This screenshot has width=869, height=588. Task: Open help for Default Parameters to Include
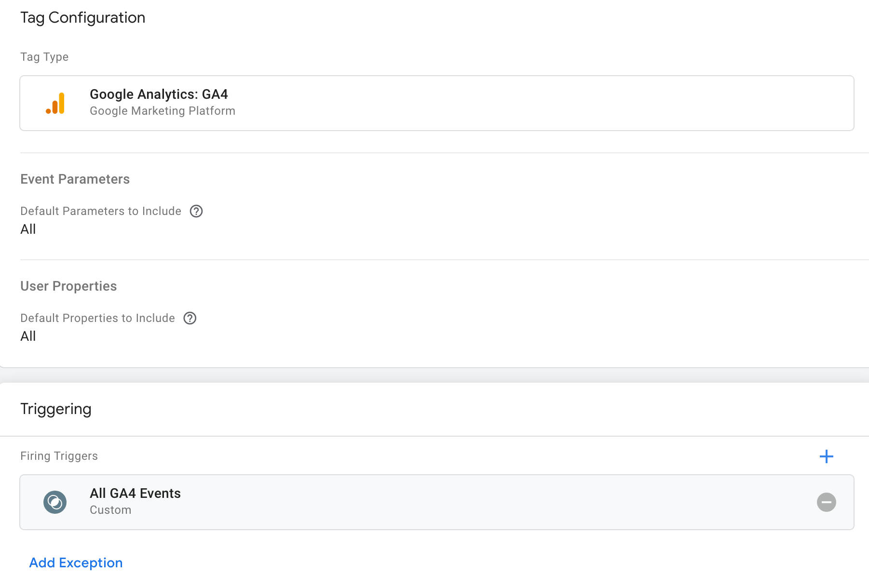point(196,211)
